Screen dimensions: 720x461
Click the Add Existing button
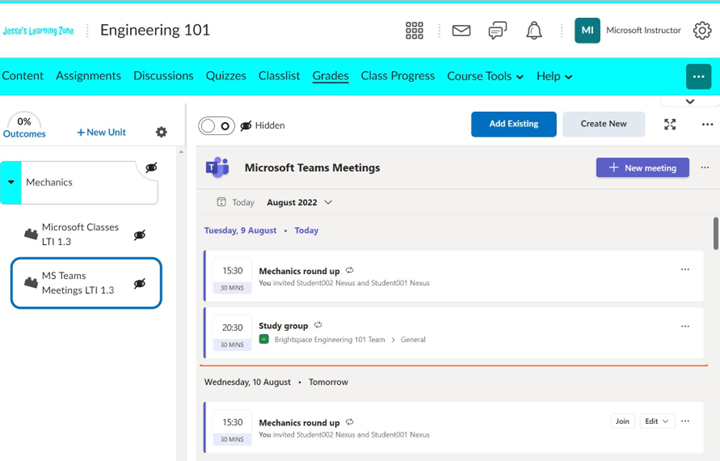pos(513,124)
